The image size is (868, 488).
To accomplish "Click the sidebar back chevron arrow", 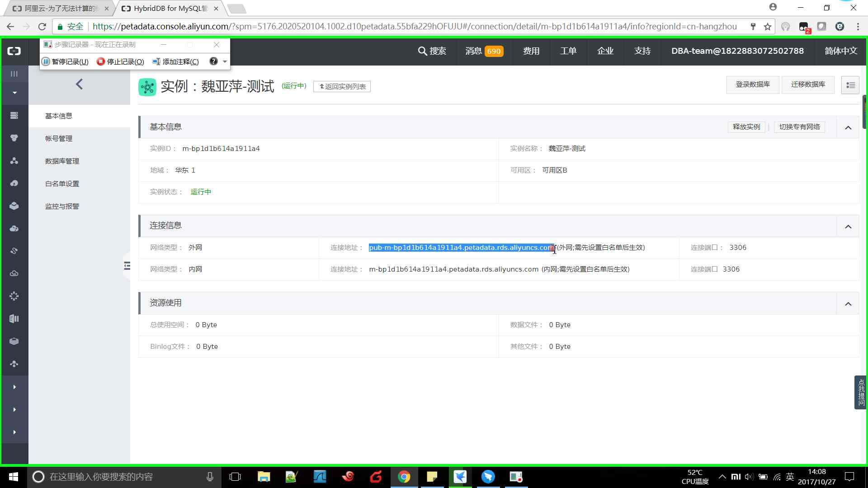I will [x=79, y=84].
